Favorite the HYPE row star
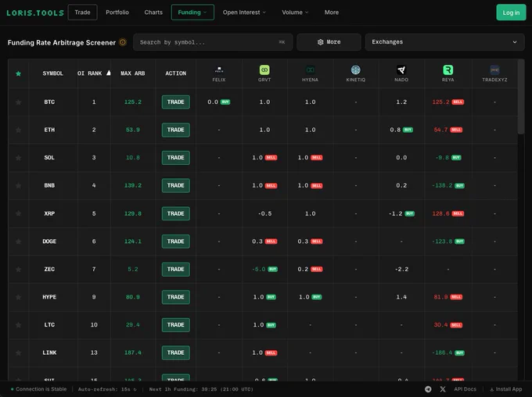The height and width of the screenshot is (397, 532). (x=18, y=297)
